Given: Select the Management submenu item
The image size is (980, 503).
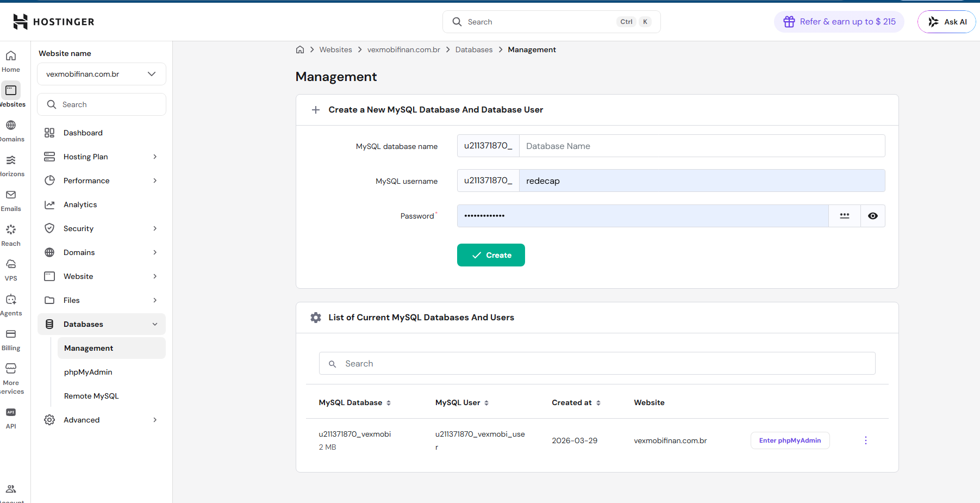Looking at the screenshot, I should [x=111, y=348].
